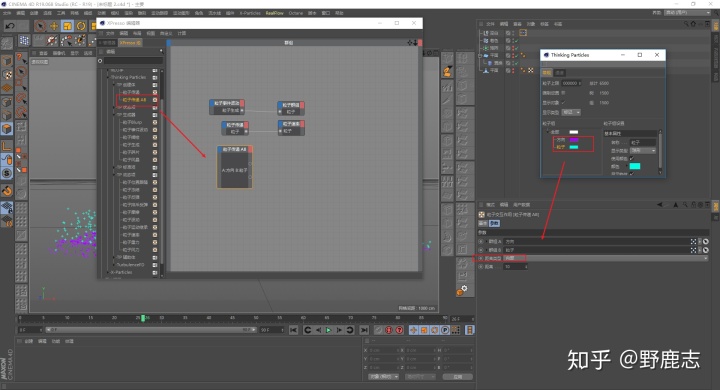
Task: Toggle parameter (P) keyframe recording
Action: pos(445,330)
